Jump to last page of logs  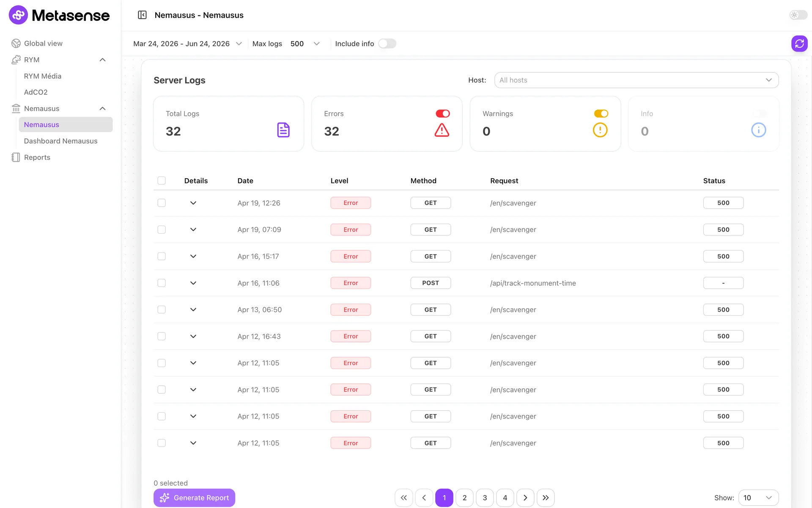coord(546,498)
